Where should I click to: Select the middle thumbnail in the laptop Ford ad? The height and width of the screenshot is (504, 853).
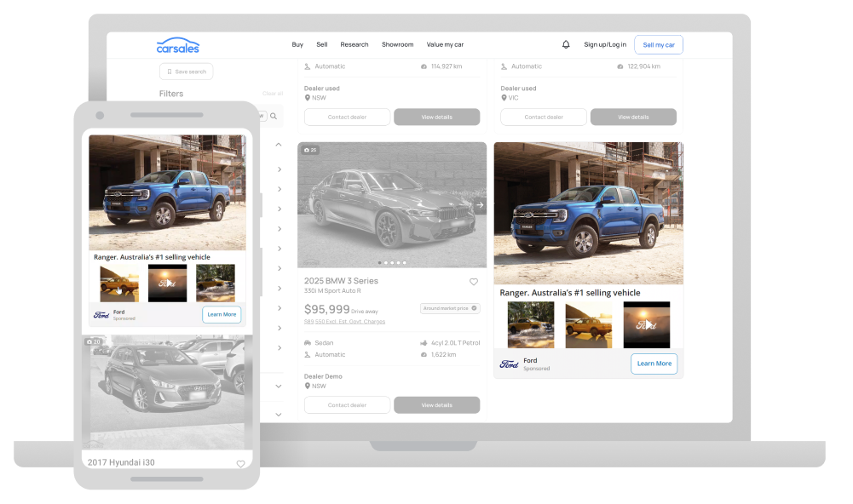589,324
